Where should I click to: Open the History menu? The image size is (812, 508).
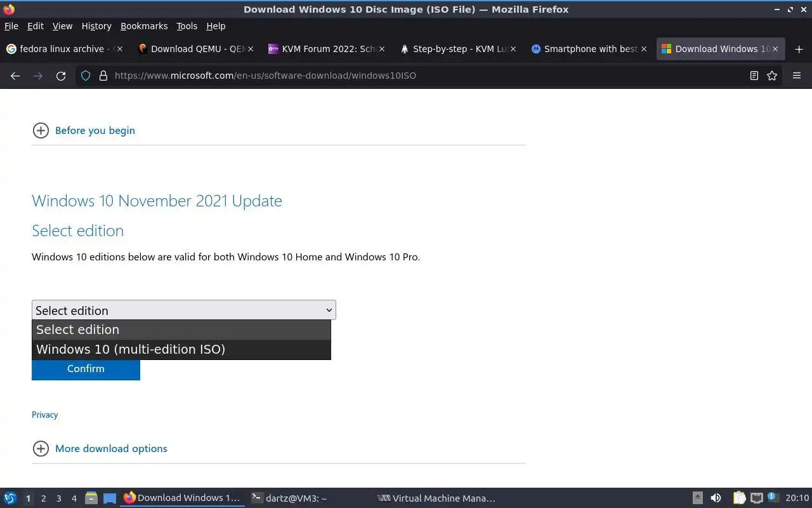pyautogui.click(x=96, y=26)
